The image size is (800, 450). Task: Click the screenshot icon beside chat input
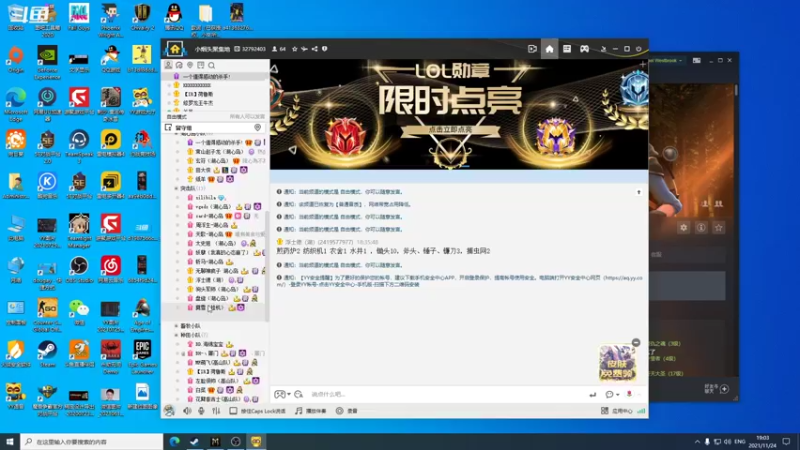pyautogui.click(x=298, y=394)
